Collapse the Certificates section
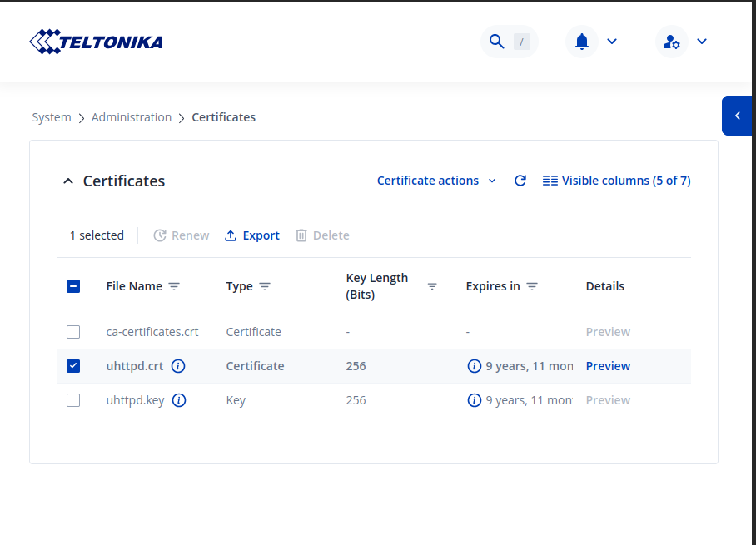This screenshot has width=756, height=545. tap(68, 181)
